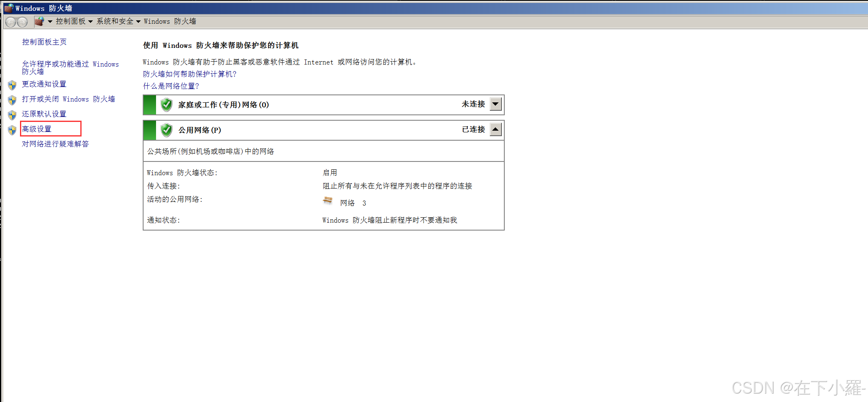The image size is (868, 402).
Task: Click green shield icon of 家庭或工作(专用)网络
Action: click(x=166, y=105)
